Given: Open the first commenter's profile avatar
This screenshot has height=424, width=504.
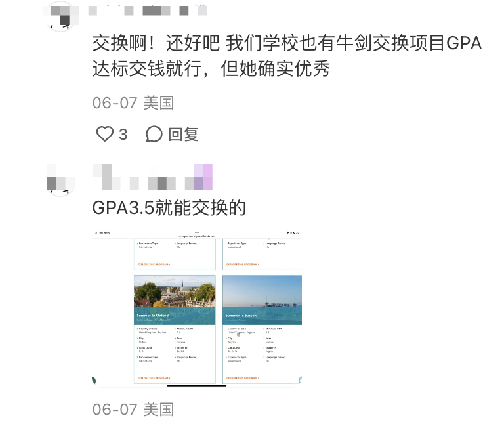Looking at the screenshot, I should pyautogui.click(x=60, y=16).
